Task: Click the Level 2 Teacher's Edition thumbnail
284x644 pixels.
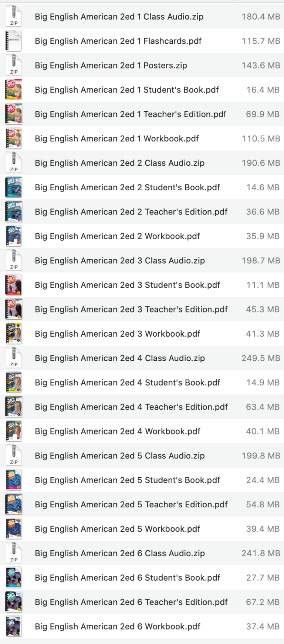Action: [x=13, y=211]
